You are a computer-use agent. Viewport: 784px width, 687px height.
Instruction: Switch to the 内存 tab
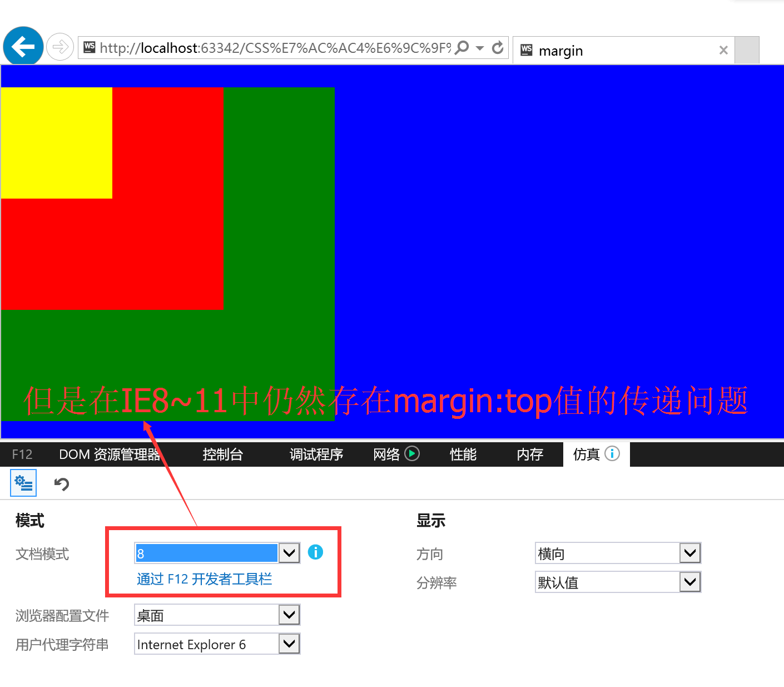point(530,454)
